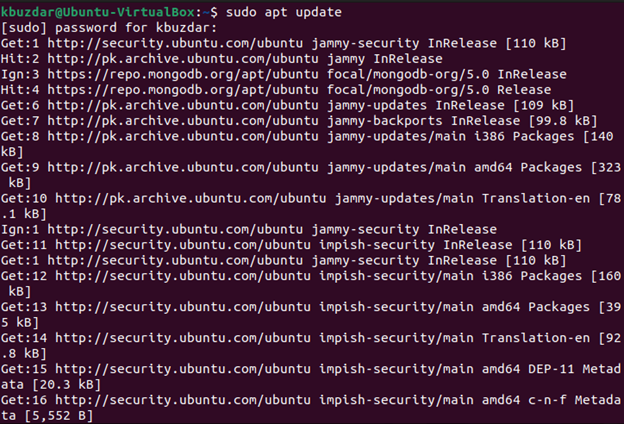Screen dimensions: 624x424
Task: Click the '[5,552 B]' size text
Action: pos(59,416)
